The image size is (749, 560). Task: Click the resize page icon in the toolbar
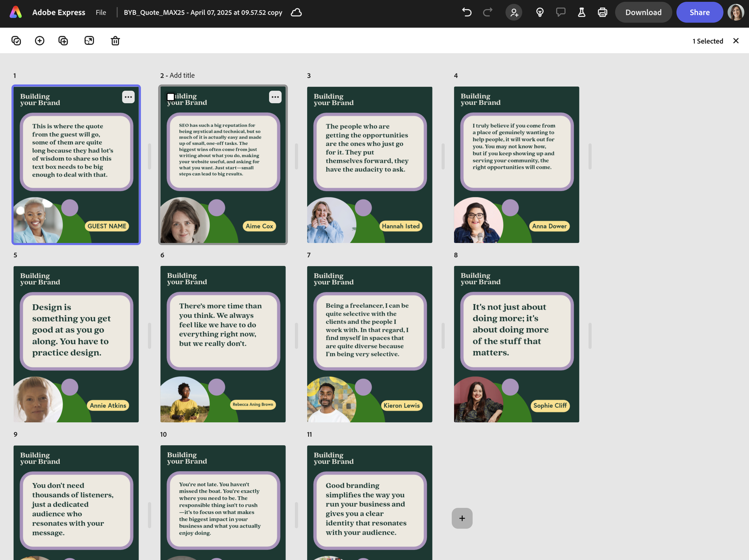[89, 41]
